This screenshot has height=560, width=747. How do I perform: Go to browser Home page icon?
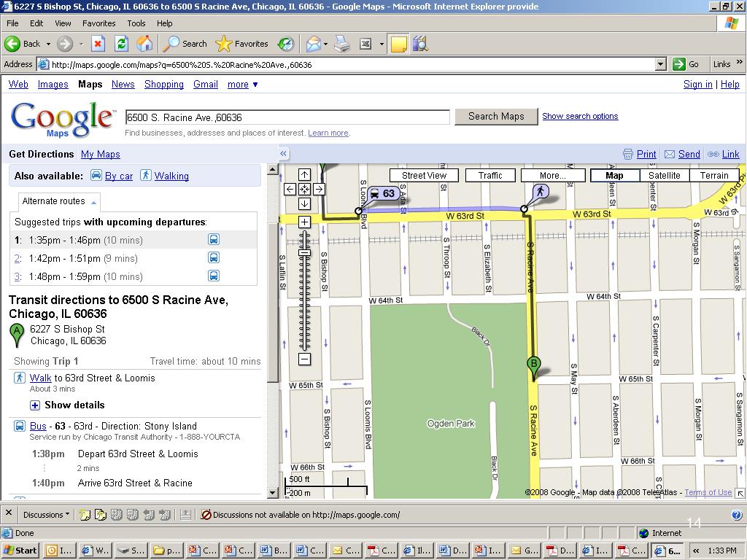point(144,44)
